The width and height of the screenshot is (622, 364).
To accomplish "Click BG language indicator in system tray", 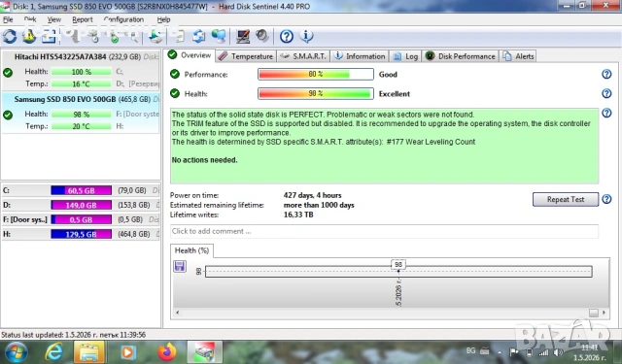I will click(x=470, y=350).
